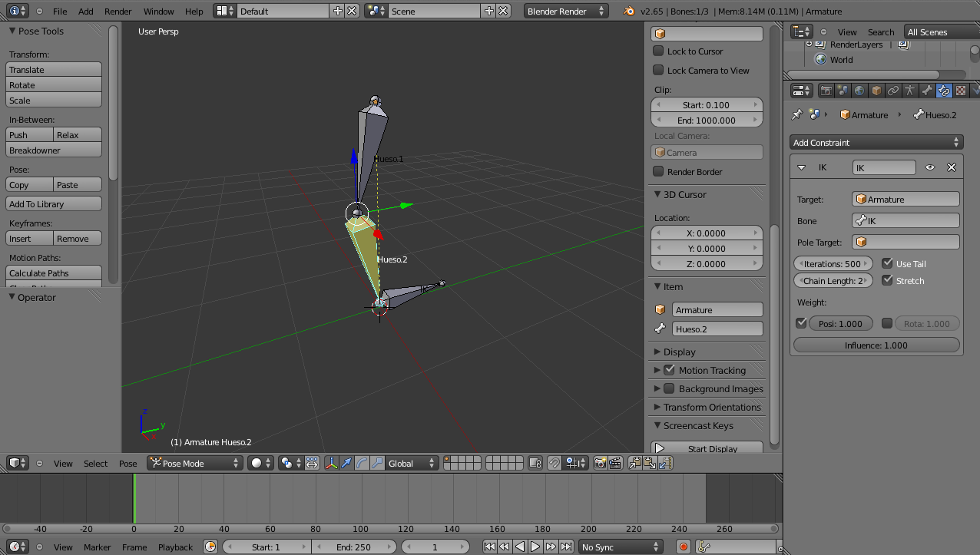This screenshot has width=980, height=555.
Task: Open the Add Constraint dropdown
Action: pos(876,142)
